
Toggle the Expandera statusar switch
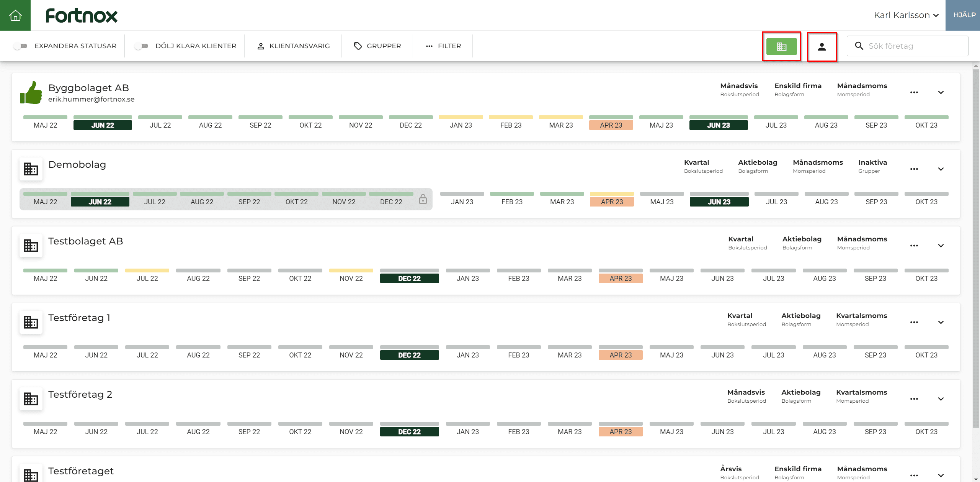pyautogui.click(x=20, y=46)
